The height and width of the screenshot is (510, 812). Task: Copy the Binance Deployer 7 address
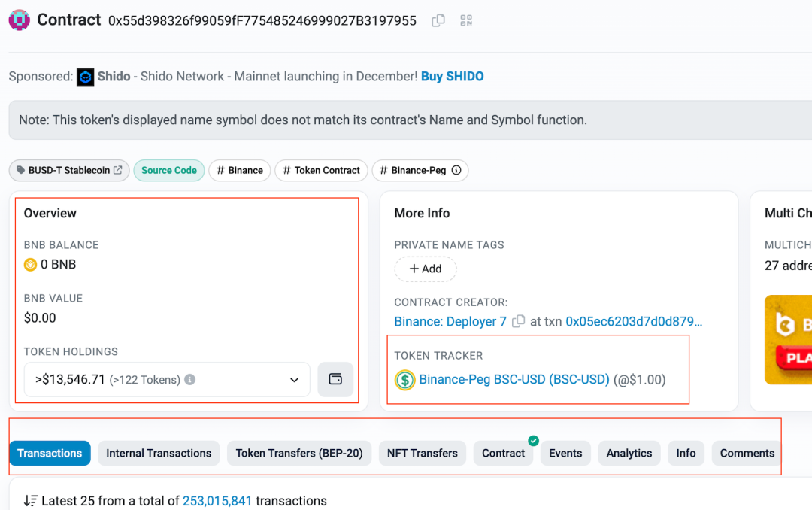(x=518, y=321)
